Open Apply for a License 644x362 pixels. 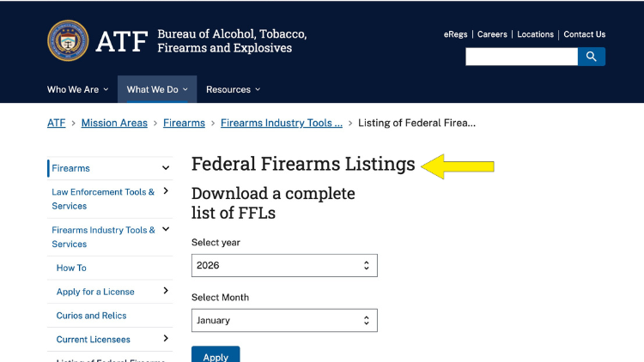click(95, 292)
